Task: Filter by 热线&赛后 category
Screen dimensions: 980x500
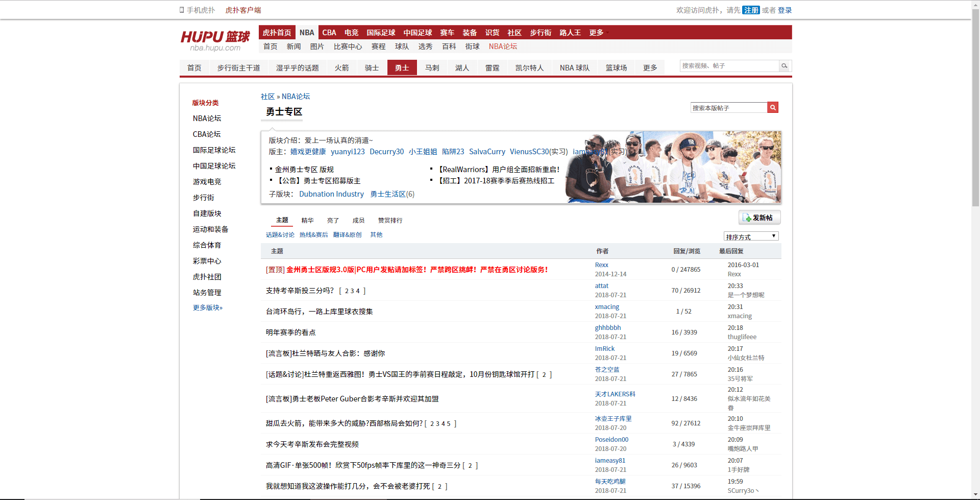Action: tap(313, 235)
